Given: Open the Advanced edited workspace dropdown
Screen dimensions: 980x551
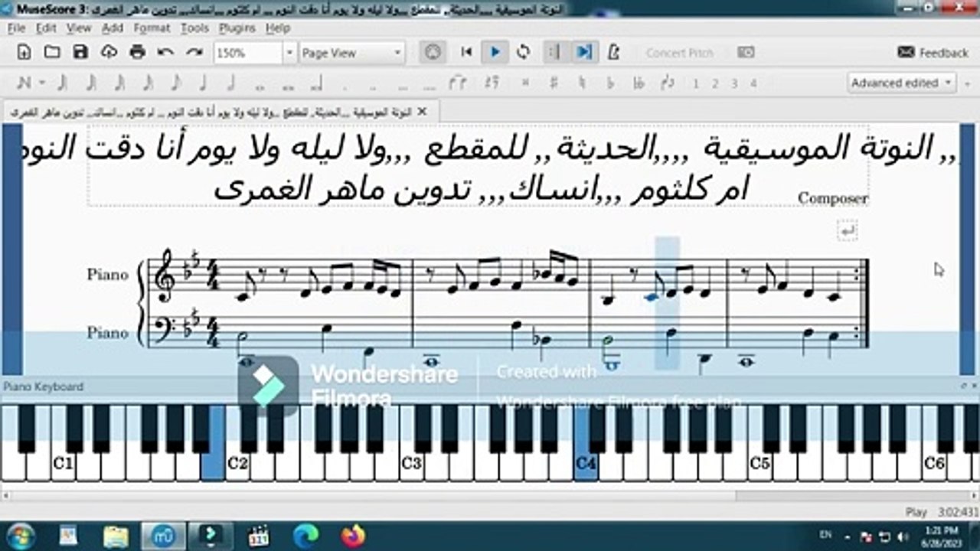Looking at the screenshot, I should (901, 83).
